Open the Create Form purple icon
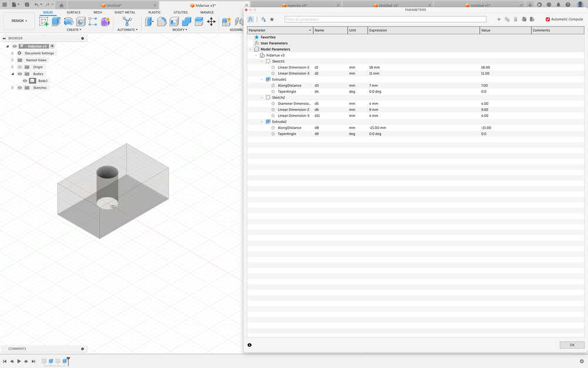The width and height of the screenshot is (588, 368). pyautogui.click(x=105, y=21)
